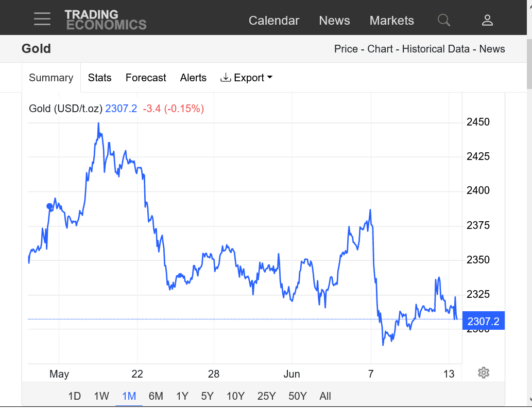This screenshot has width=532, height=410.
Task: Select the Alerts tab
Action: click(193, 78)
